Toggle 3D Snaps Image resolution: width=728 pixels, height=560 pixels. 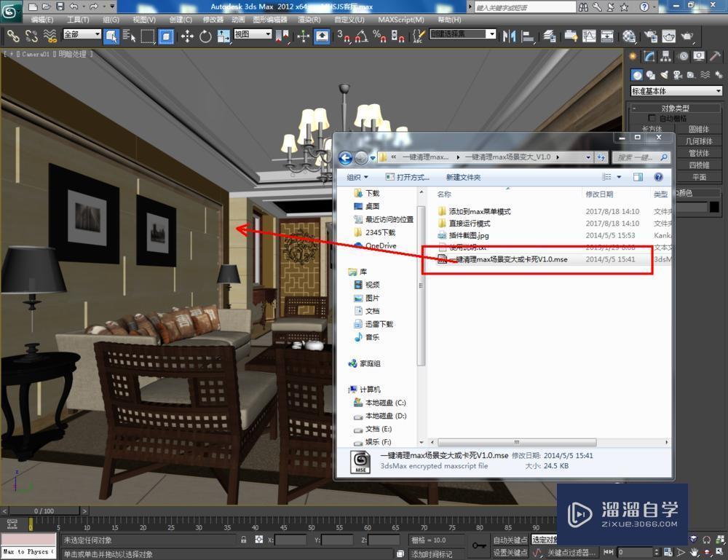click(344, 36)
